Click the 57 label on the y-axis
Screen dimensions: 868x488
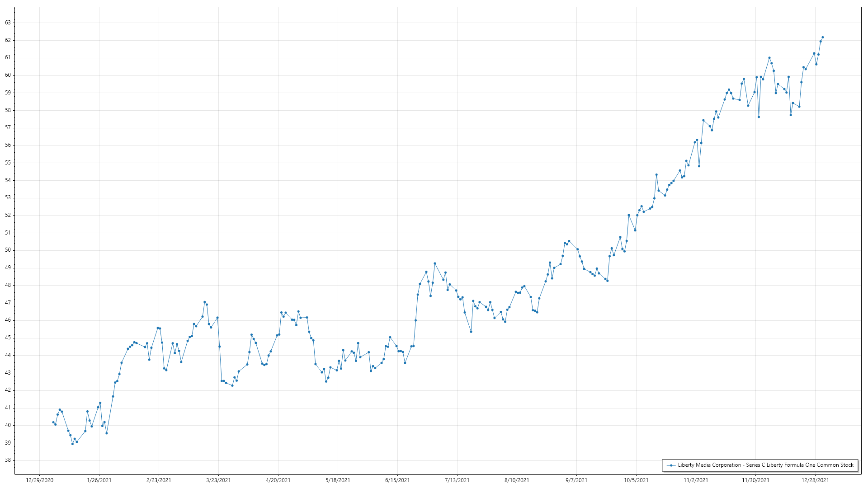tap(8, 128)
